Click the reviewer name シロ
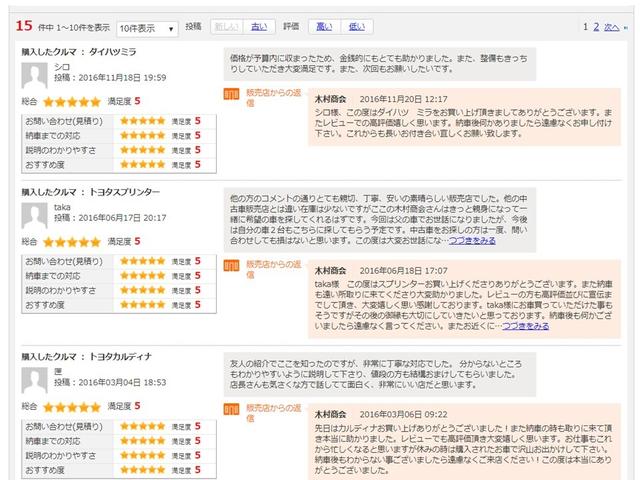640x480 pixels. [62, 67]
